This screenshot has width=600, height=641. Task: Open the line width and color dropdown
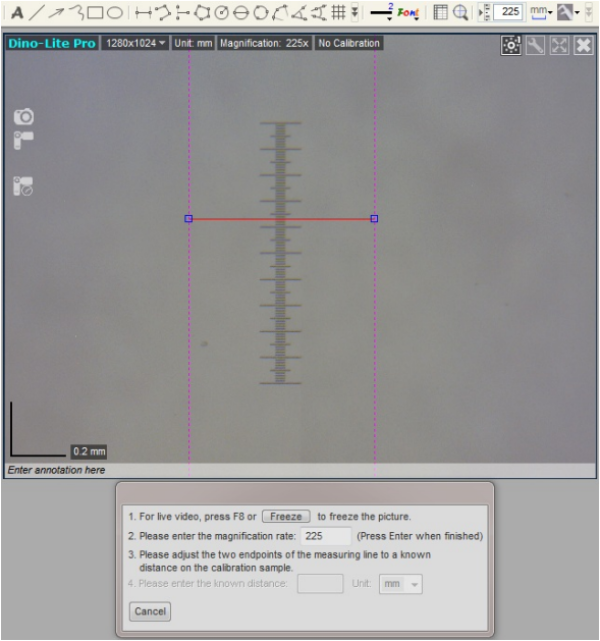tap(382, 13)
